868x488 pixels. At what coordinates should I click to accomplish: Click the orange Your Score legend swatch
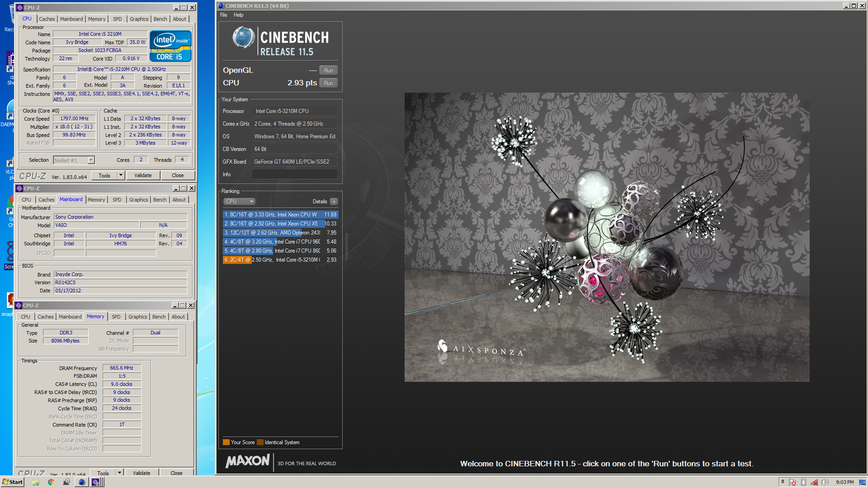(226, 442)
